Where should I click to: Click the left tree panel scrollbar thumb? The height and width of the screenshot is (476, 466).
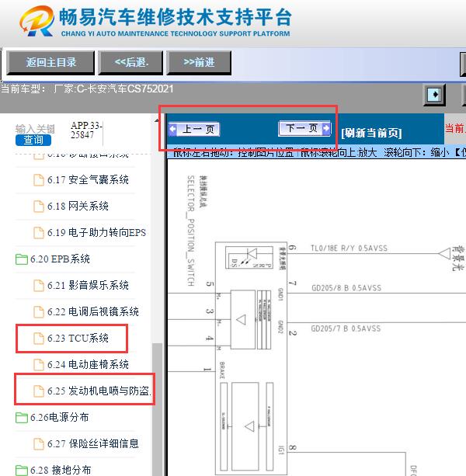click(157, 409)
